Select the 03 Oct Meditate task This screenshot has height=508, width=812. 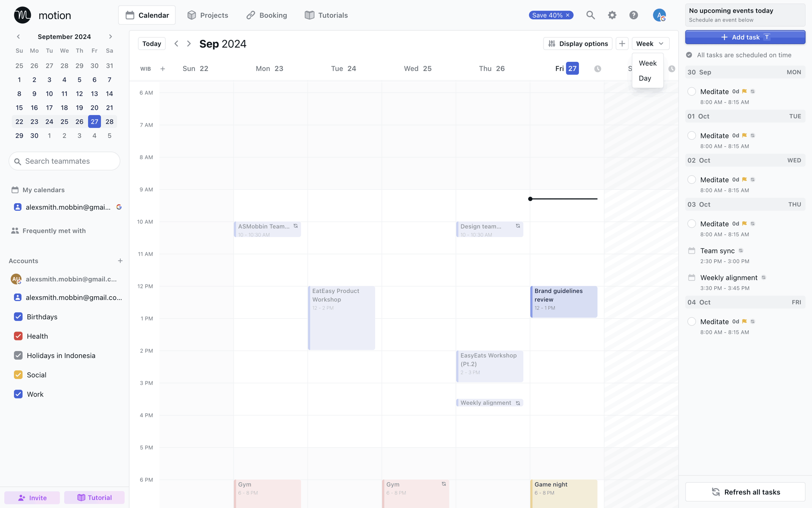[745, 228]
